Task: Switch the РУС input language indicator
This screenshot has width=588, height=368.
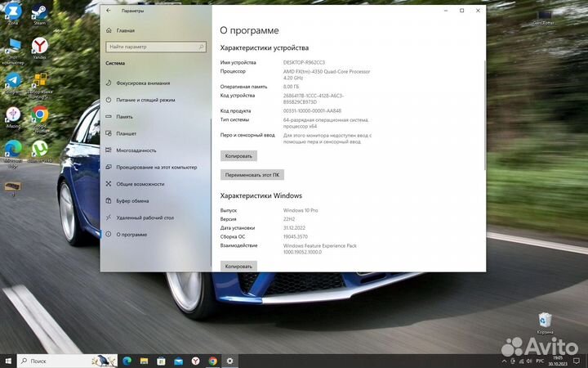Action: (540, 361)
